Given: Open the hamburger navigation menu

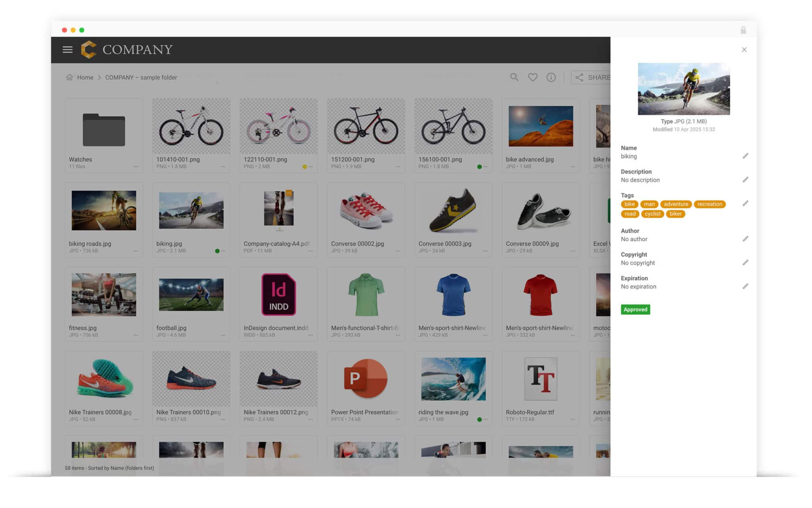Looking at the screenshot, I should tap(67, 50).
